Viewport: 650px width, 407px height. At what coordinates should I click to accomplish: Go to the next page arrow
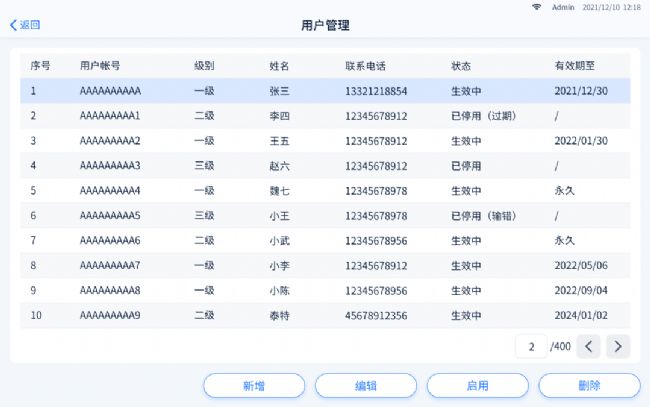coord(618,347)
